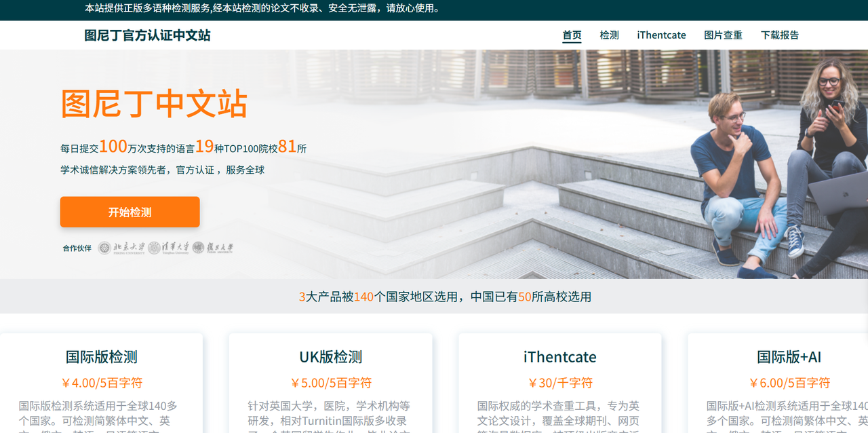Open the 国际版检测 product card title

point(102,357)
